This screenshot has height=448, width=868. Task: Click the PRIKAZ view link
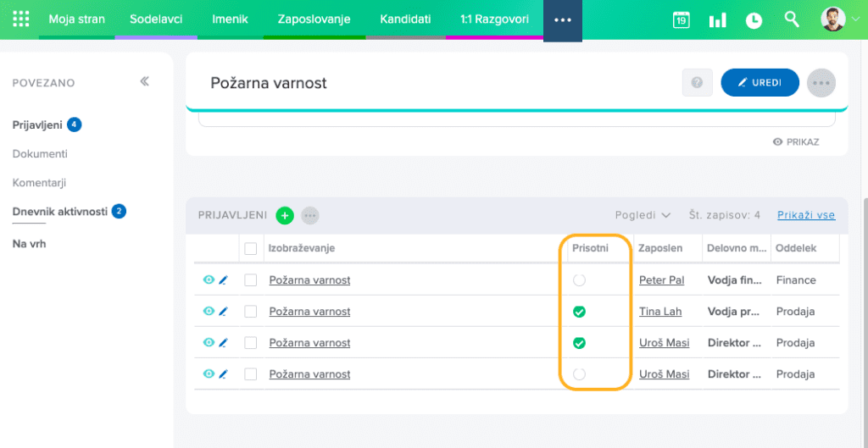796,142
